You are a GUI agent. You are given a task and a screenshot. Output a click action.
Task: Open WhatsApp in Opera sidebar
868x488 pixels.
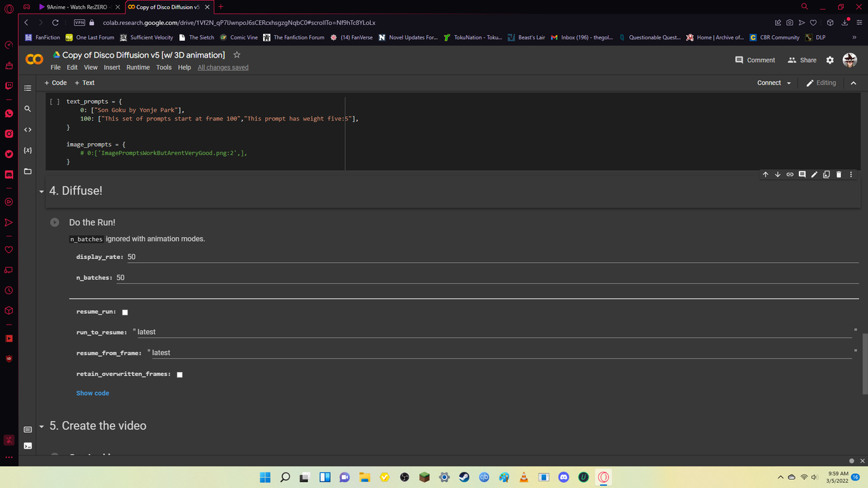point(9,113)
